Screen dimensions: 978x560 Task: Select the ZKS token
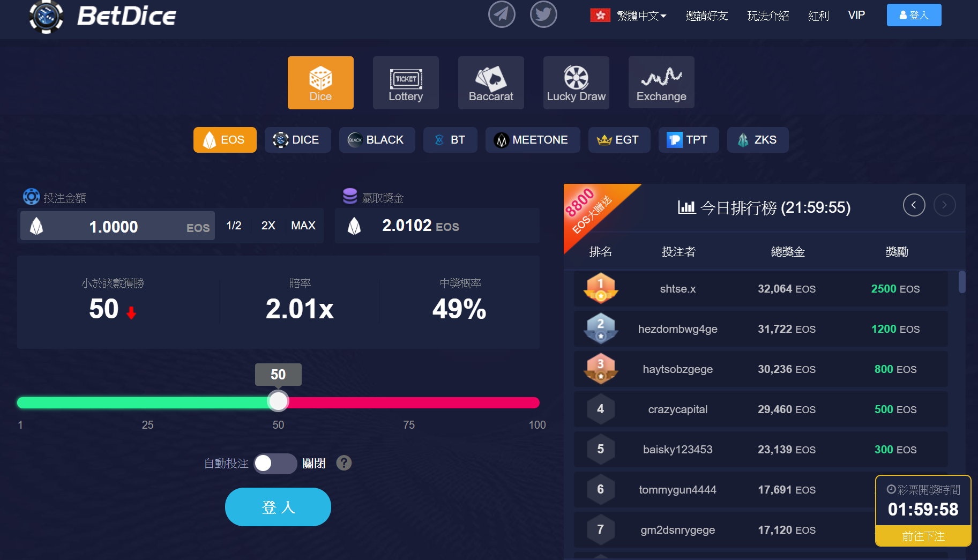(758, 140)
